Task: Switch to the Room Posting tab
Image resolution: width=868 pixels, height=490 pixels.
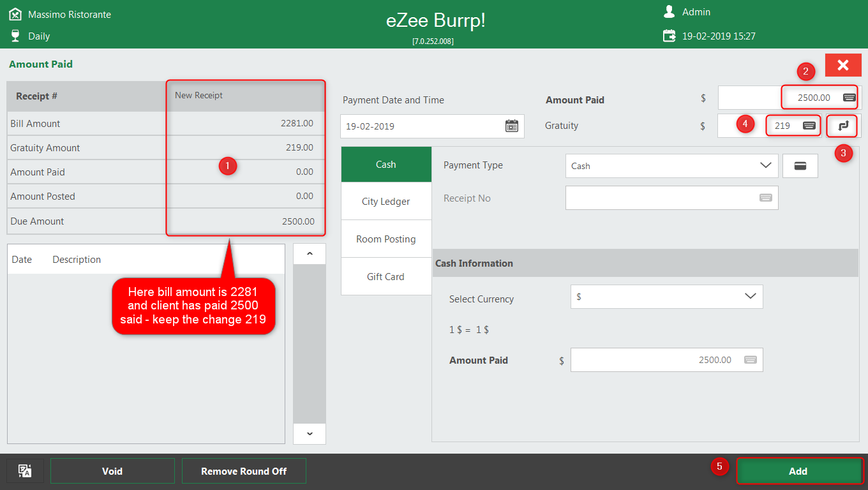Action: click(386, 239)
